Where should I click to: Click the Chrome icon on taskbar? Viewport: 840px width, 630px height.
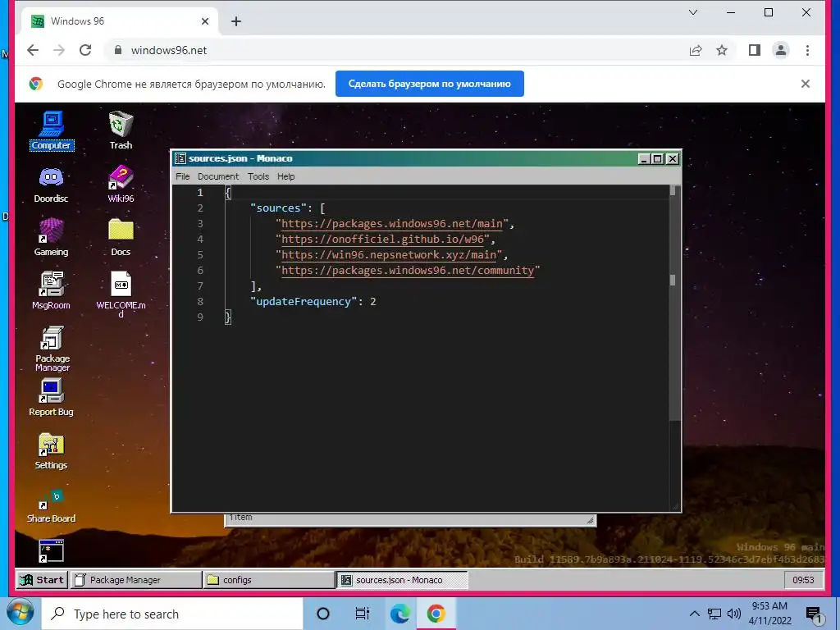pos(436,614)
